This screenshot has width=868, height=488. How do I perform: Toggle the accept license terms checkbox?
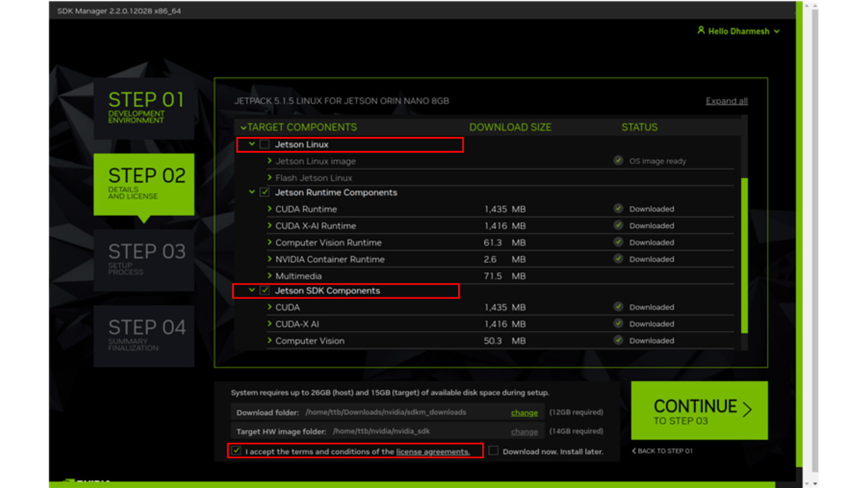236,450
